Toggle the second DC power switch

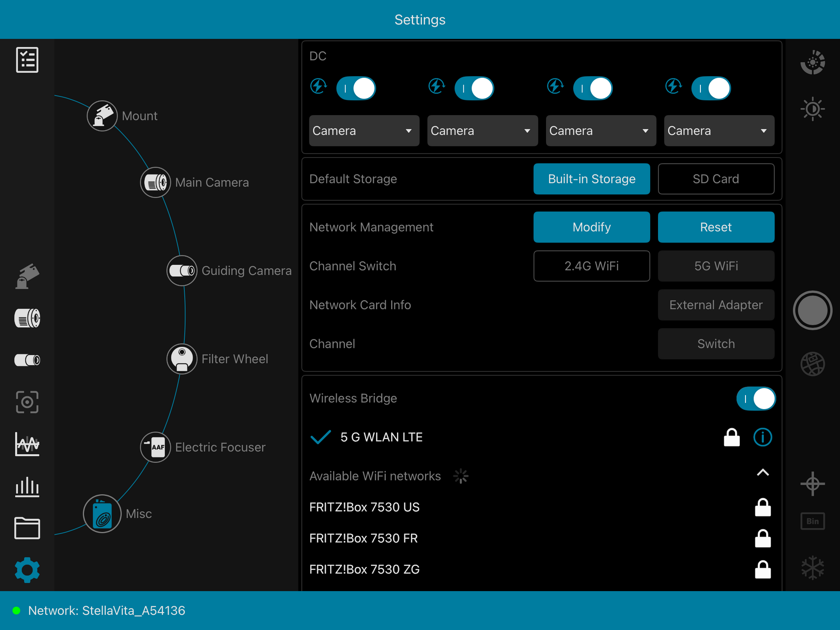tap(474, 88)
